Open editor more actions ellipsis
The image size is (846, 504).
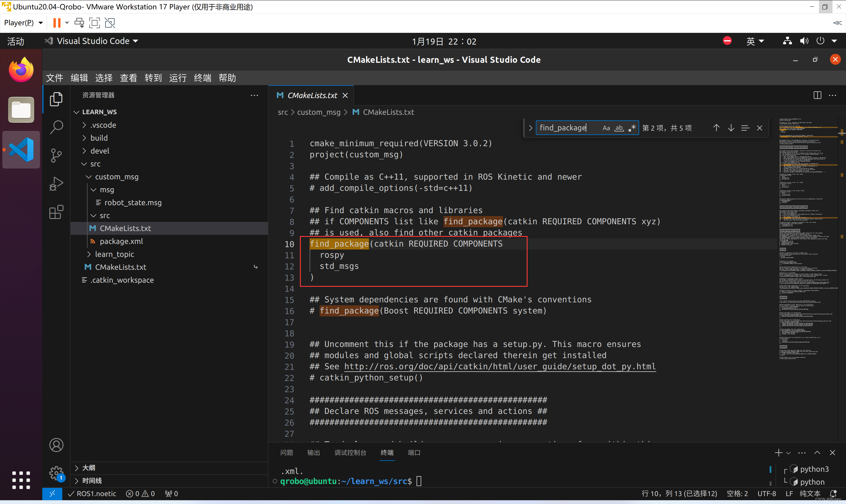click(832, 95)
